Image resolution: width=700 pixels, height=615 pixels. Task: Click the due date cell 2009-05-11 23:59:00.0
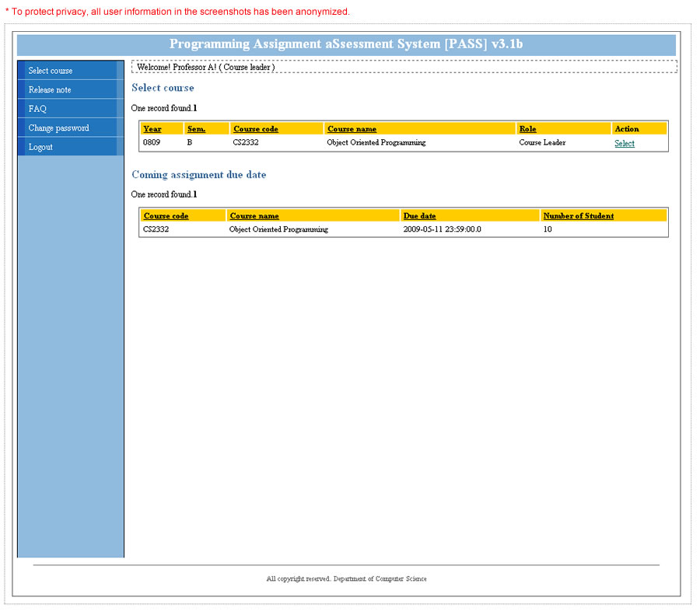pyautogui.click(x=442, y=230)
